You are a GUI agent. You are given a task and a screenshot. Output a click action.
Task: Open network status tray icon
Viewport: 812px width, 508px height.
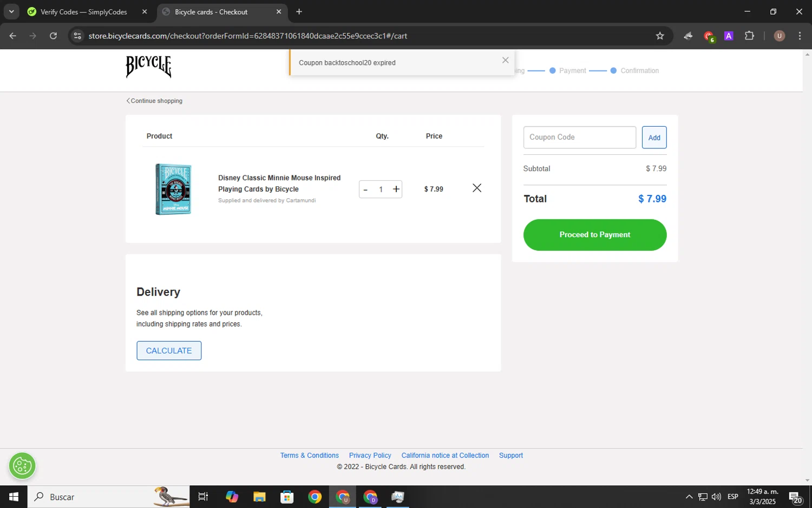click(703, 497)
